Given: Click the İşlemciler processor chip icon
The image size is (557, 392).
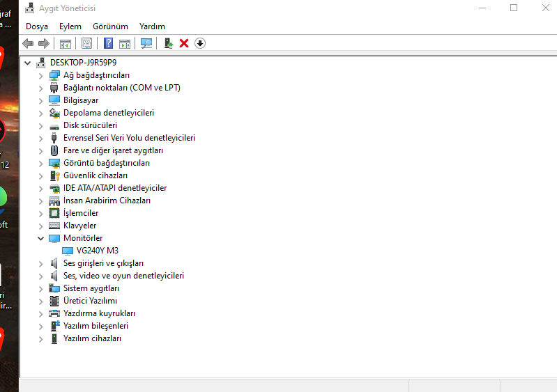Looking at the screenshot, I should [54, 213].
